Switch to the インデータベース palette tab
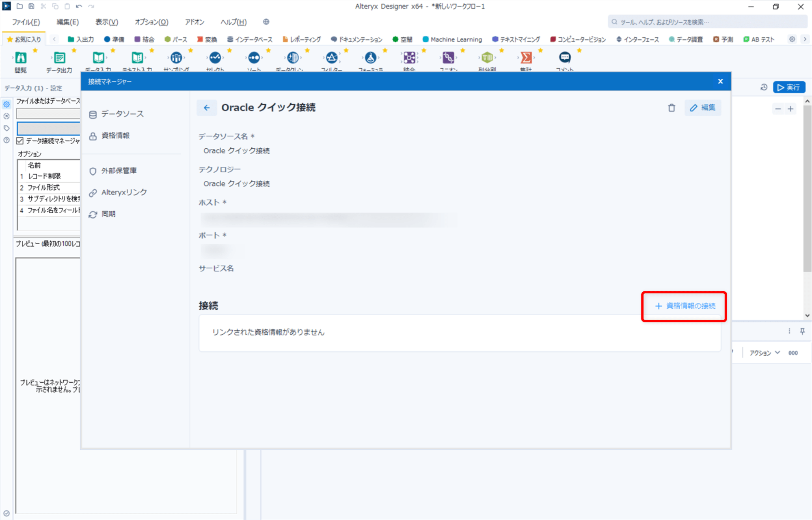 pyautogui.click(x=250, y=39)
